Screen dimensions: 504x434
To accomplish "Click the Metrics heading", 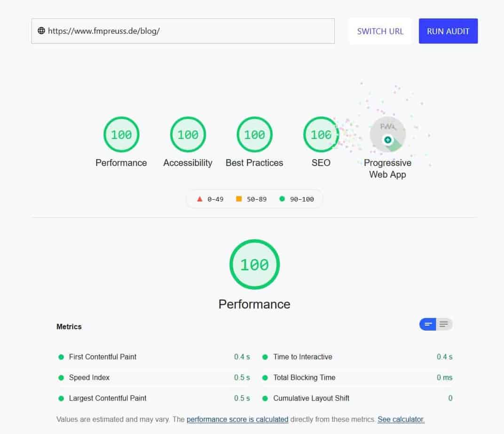I will 69,327.
